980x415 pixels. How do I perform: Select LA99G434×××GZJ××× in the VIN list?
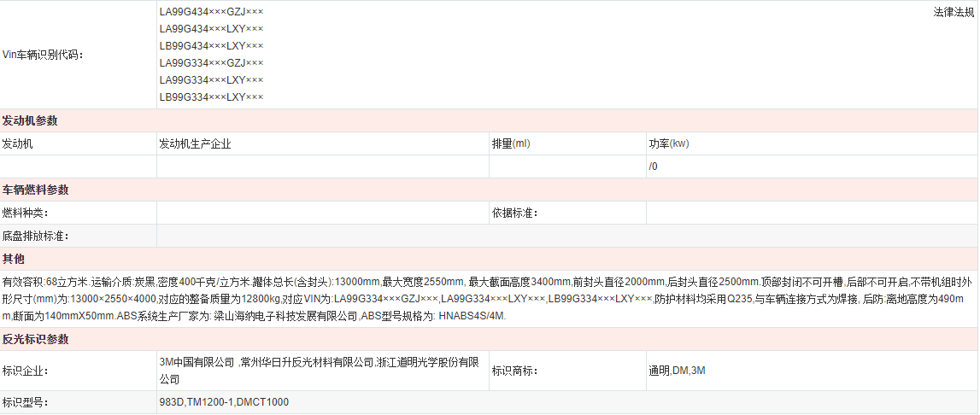click(x=211, y=12)
